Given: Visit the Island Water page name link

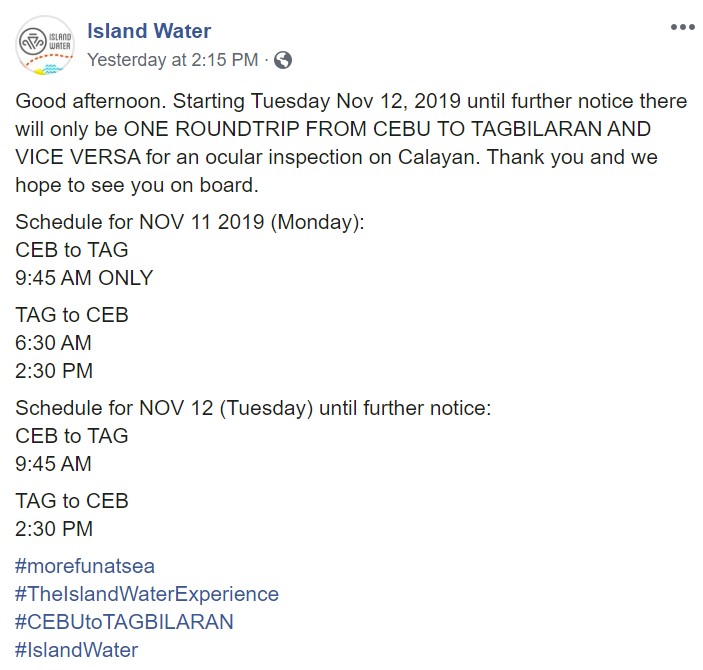Looking at the screenshot, I should pyautogui.click(x=149, y=31).
